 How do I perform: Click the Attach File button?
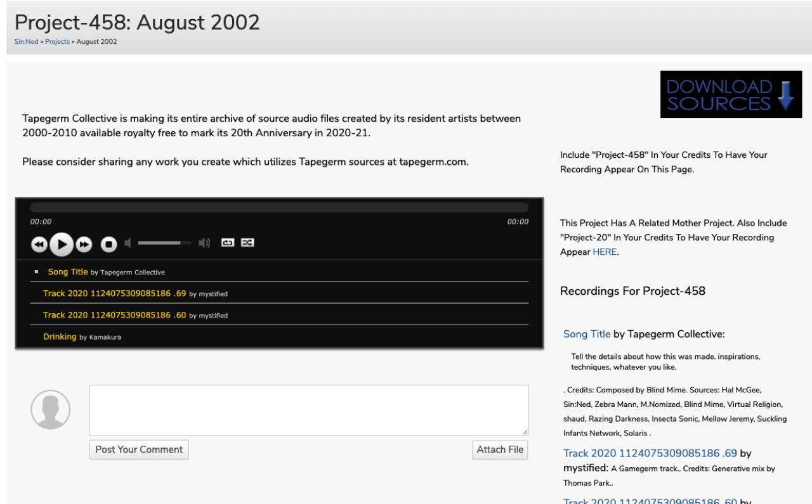click(500, 449)
